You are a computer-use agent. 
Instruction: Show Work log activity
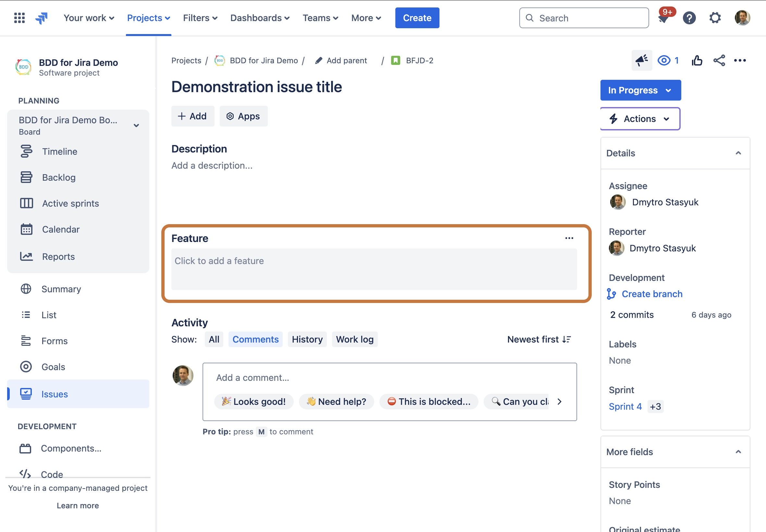354,339
